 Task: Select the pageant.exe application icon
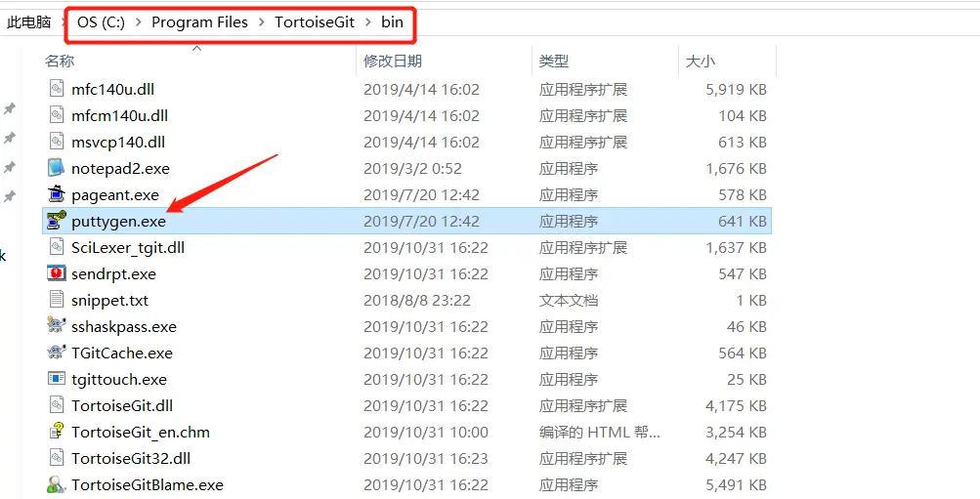(57, 194)
